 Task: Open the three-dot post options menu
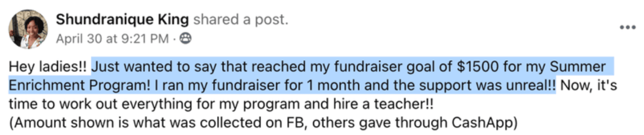pos(628,27)
